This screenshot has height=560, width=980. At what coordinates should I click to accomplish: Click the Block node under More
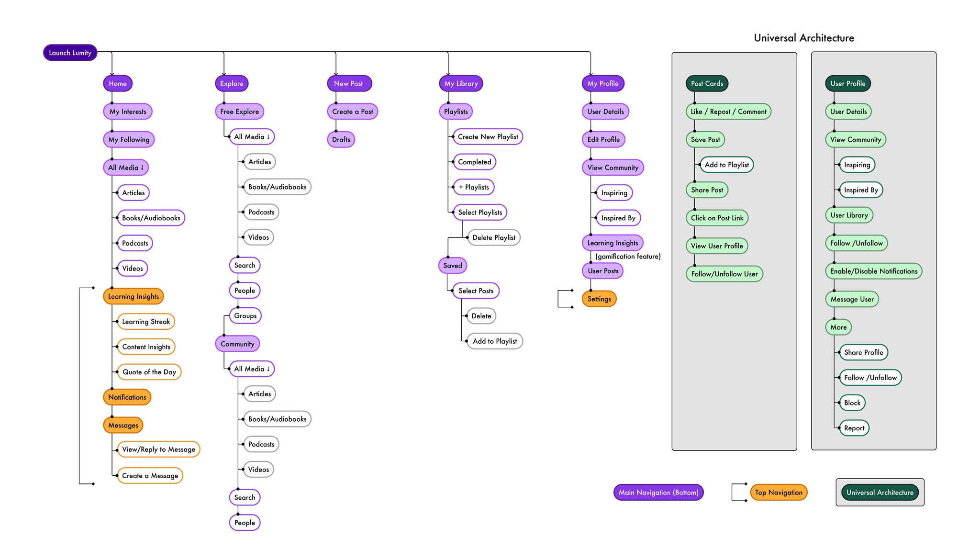[x=852, y=403]
